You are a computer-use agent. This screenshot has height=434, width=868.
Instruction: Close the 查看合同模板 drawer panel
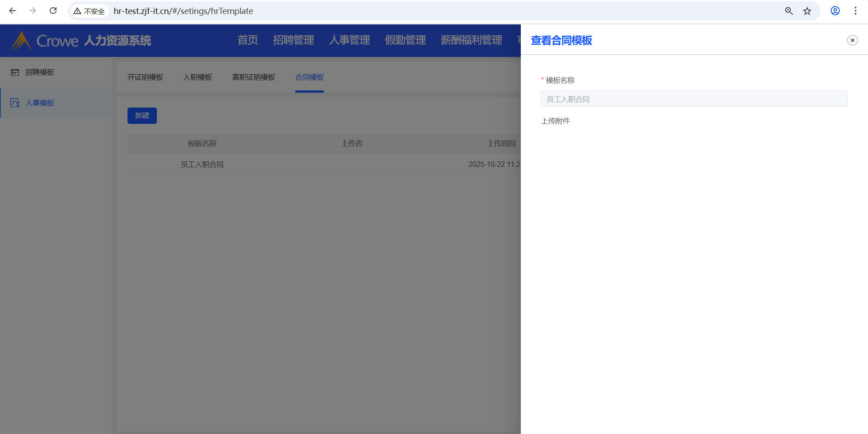pyautogui.click(x=852, y=40)
